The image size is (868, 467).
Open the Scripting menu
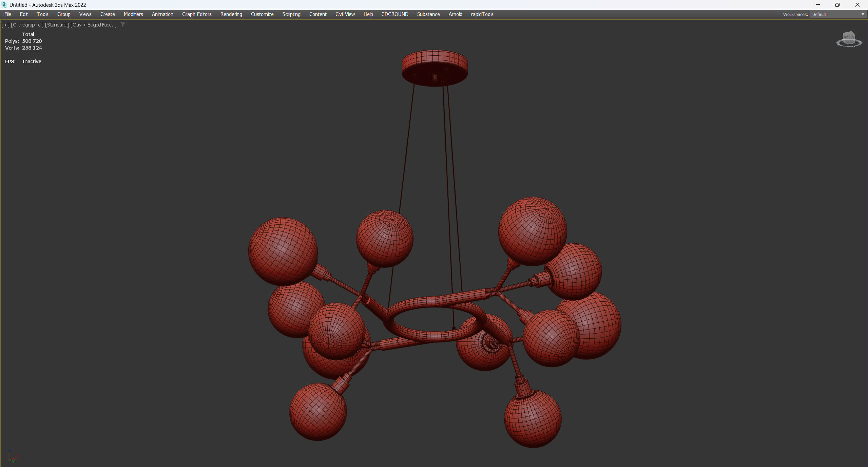tap(291, 14)
